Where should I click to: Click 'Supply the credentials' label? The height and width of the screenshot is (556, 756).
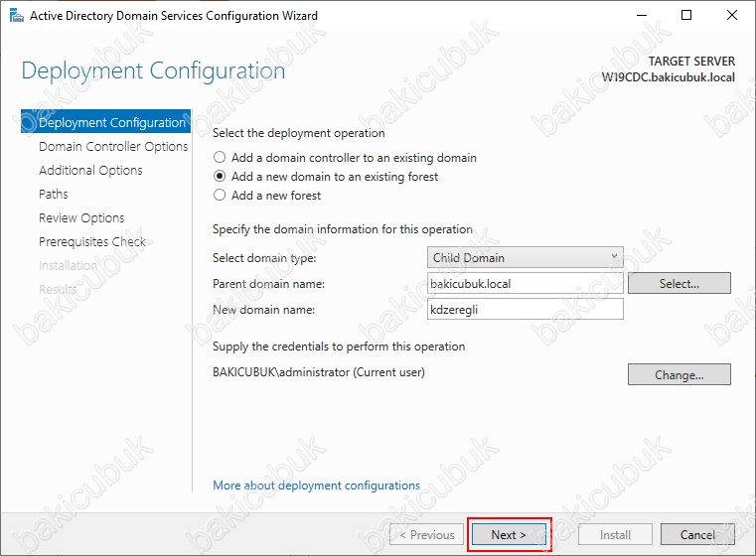click(339, 347)
